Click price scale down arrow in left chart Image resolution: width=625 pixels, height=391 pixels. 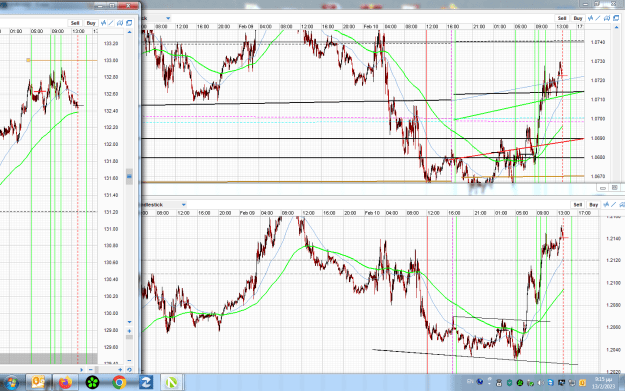click(129, 322)
